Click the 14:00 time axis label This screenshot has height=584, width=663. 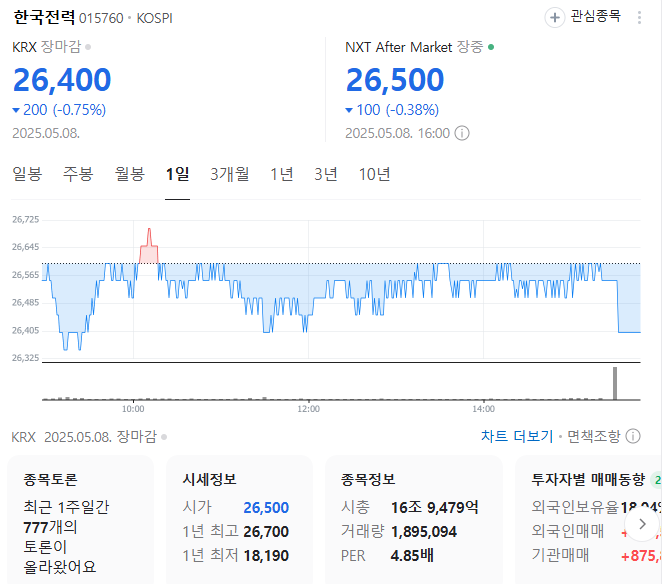[483, 409]
